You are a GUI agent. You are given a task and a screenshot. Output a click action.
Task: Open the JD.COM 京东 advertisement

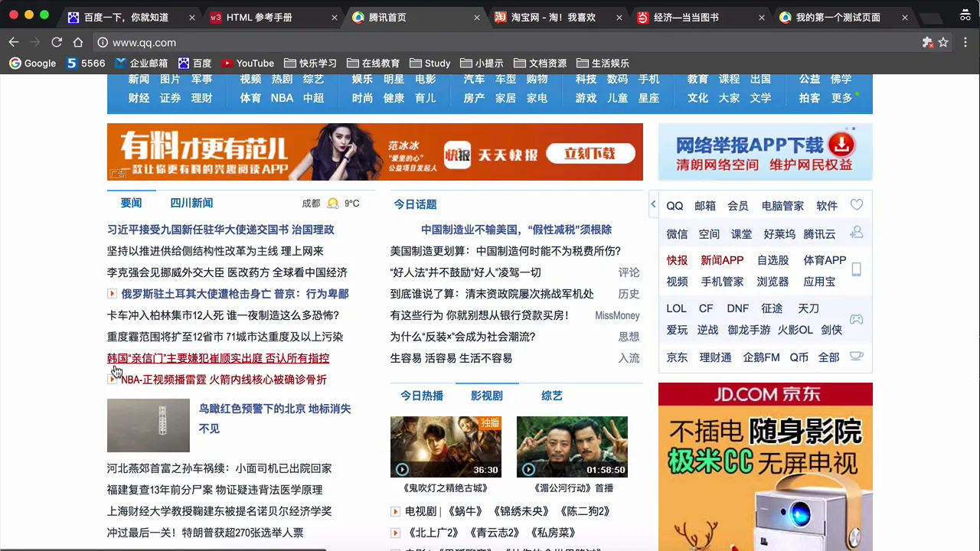pos(765,467)
